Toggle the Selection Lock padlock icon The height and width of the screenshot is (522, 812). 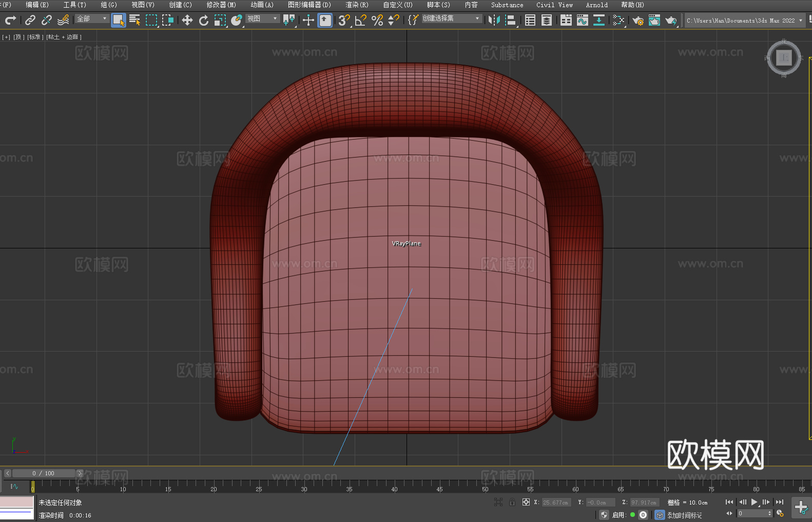512,502
